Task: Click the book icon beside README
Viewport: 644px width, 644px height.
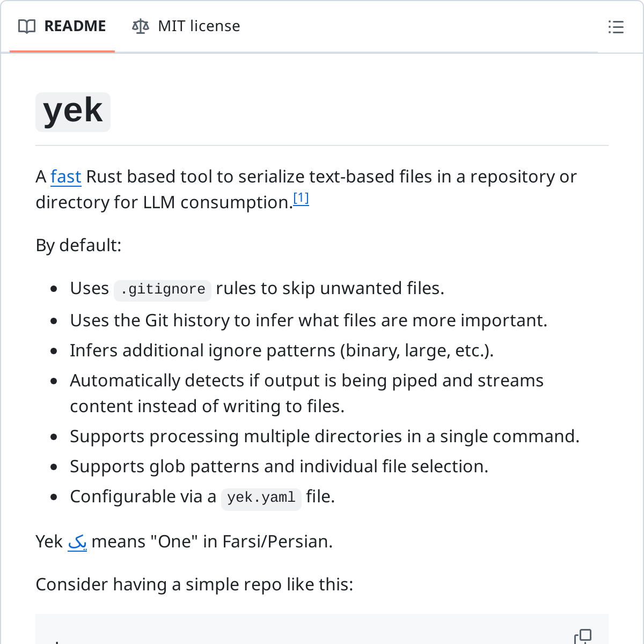Action: click(27, 26)
